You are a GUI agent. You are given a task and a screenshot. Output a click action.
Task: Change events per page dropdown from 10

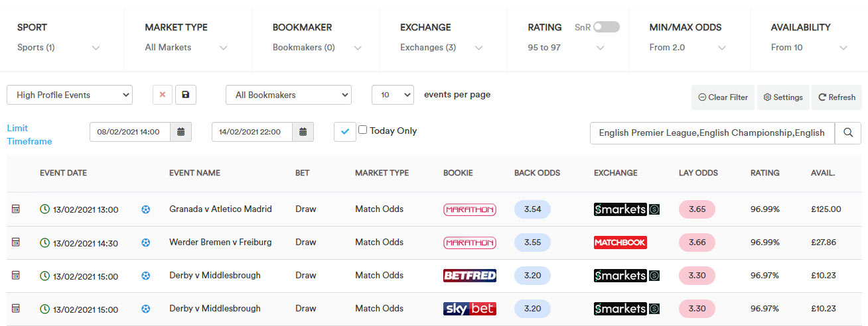click(393, 95)
